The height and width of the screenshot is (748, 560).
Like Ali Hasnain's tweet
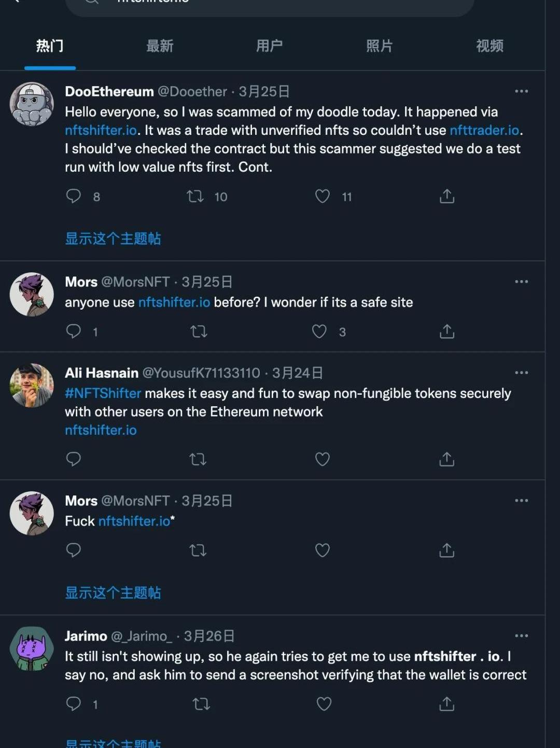click(323, 459)
